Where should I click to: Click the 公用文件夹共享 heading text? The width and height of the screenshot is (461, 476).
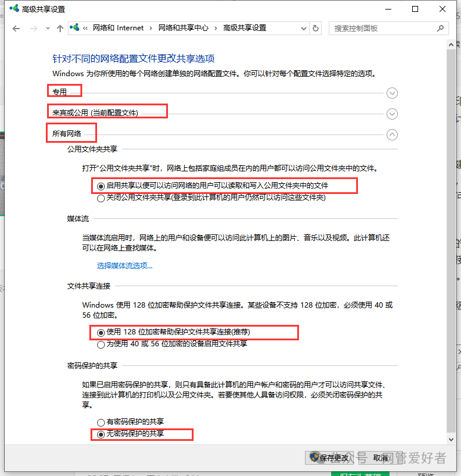(92, 149)
